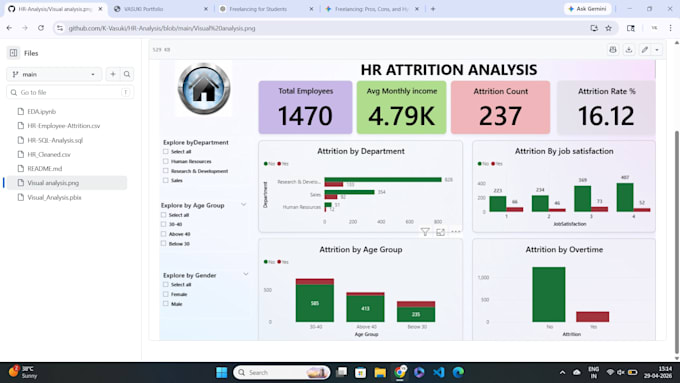Open README.md file
The height and width of the screenshot is (383, 680).
[45, 168]
